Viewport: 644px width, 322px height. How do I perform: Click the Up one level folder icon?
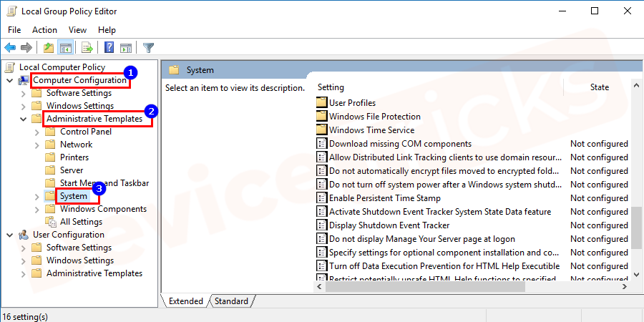click(49, 48)
